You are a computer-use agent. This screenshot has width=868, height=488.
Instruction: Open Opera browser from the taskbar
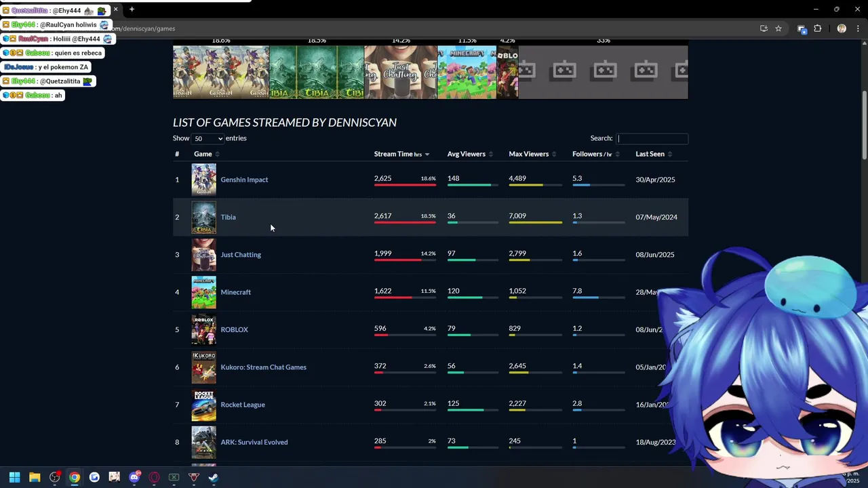(154, 477)
